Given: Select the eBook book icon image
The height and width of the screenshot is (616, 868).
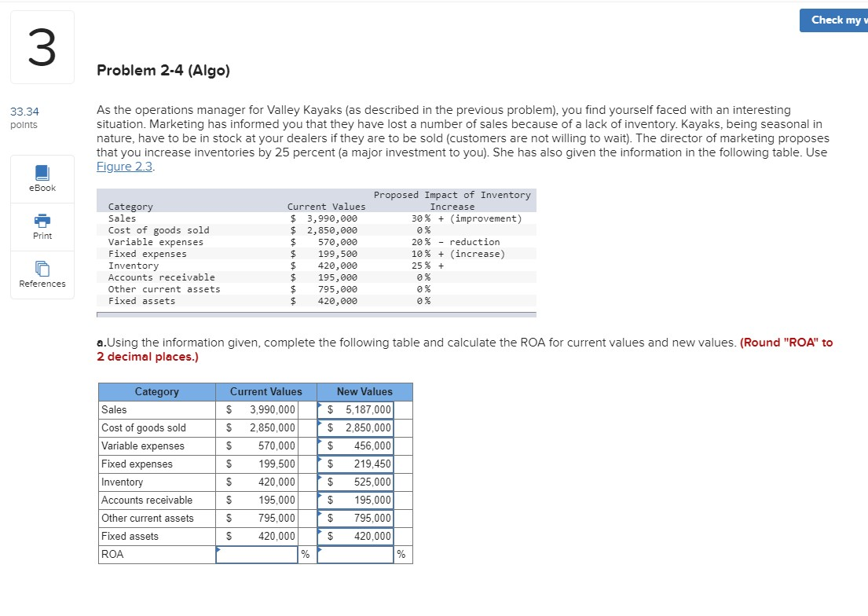Looking at the screenshot, I should (42, 173).
